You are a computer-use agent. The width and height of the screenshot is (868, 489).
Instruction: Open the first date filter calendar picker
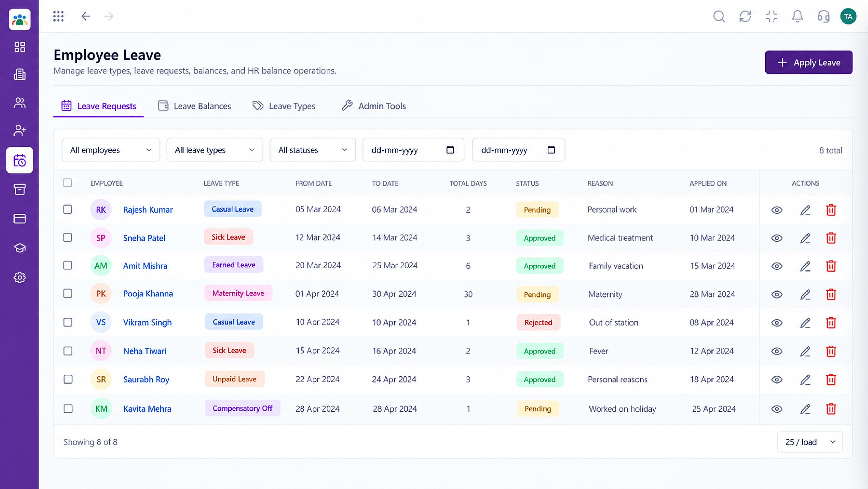pos(450,149)
